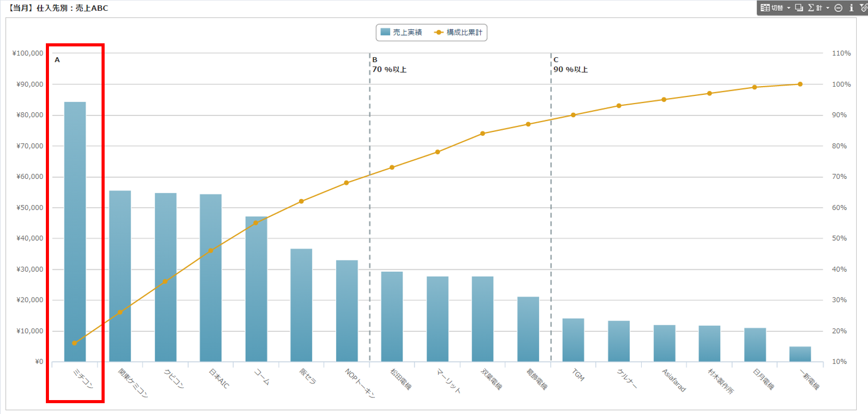Click the 売上実績 blue legend swatch
Image resolution: width=868 pixels, height=414 pixels.
(x=385, y=32)
